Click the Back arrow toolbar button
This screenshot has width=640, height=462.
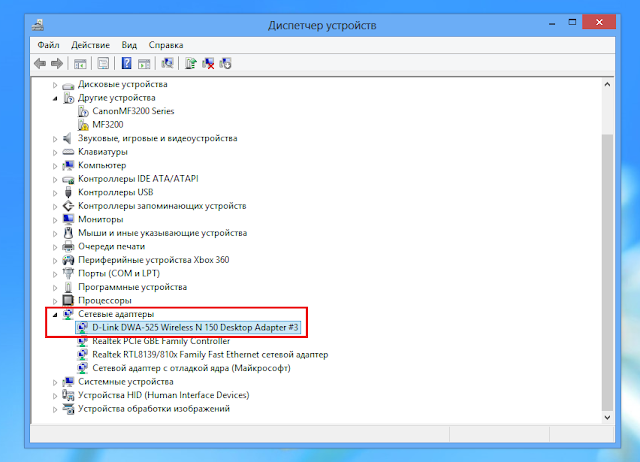pyautogui.click(x=40, y=63)
